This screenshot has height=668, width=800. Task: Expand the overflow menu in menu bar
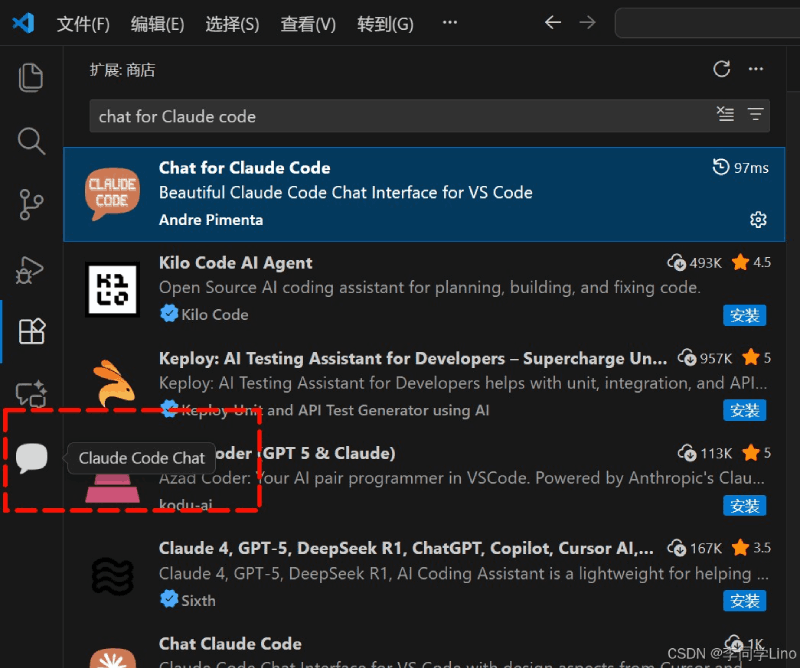point(449,22)
